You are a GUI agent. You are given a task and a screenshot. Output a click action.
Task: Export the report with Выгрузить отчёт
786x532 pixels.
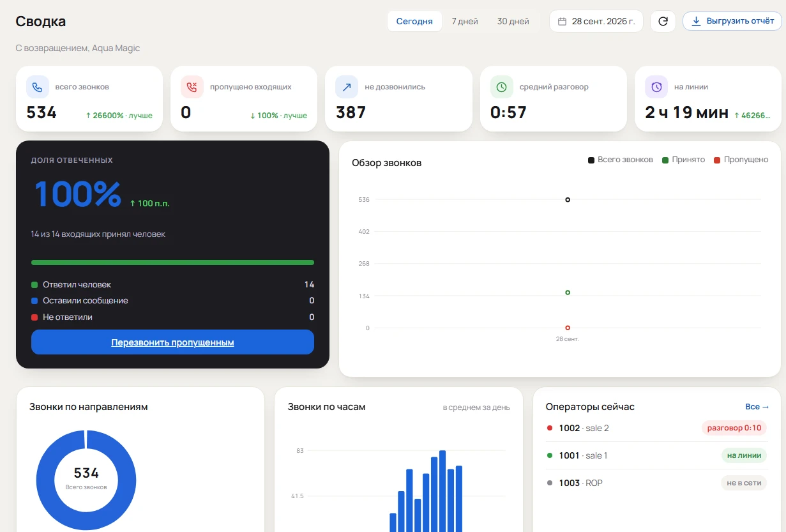tap(732, 21)
